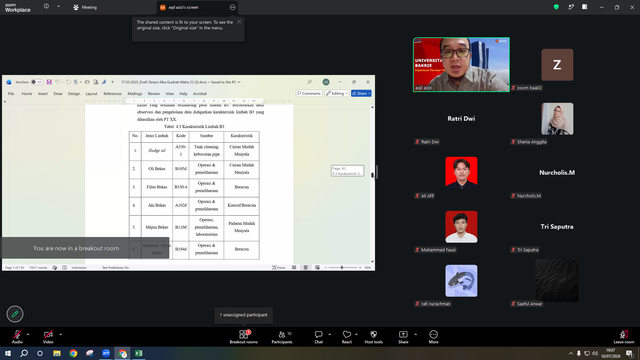Expand the Audio options arrow
Viewport: 640px width, 360px height.
point(28,334)
